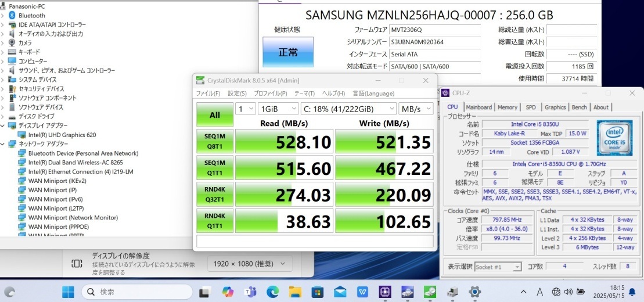This screenshot has width=644, height=302.
Task: Switch to the About tab in CPU-Z
Action: (600, 107)
